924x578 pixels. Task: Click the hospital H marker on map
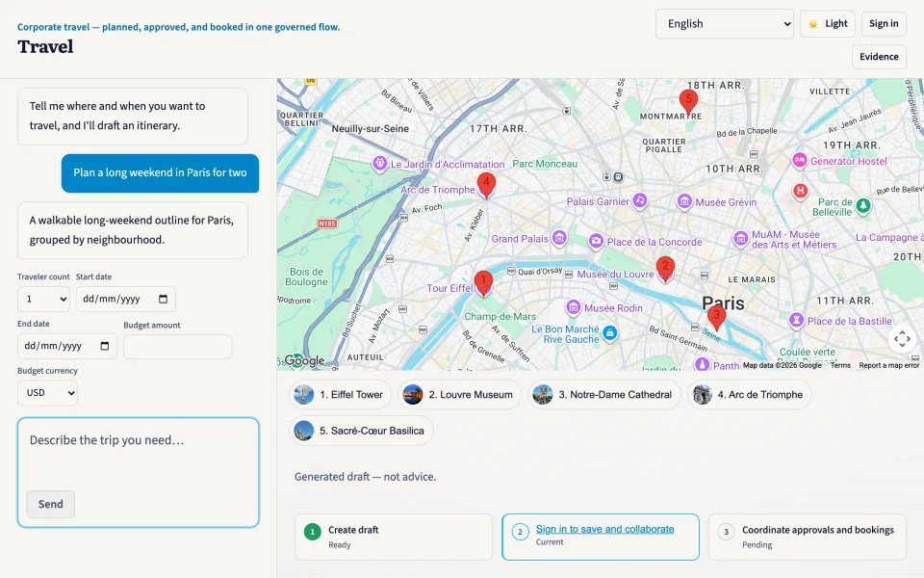click(x=800, y=191)
